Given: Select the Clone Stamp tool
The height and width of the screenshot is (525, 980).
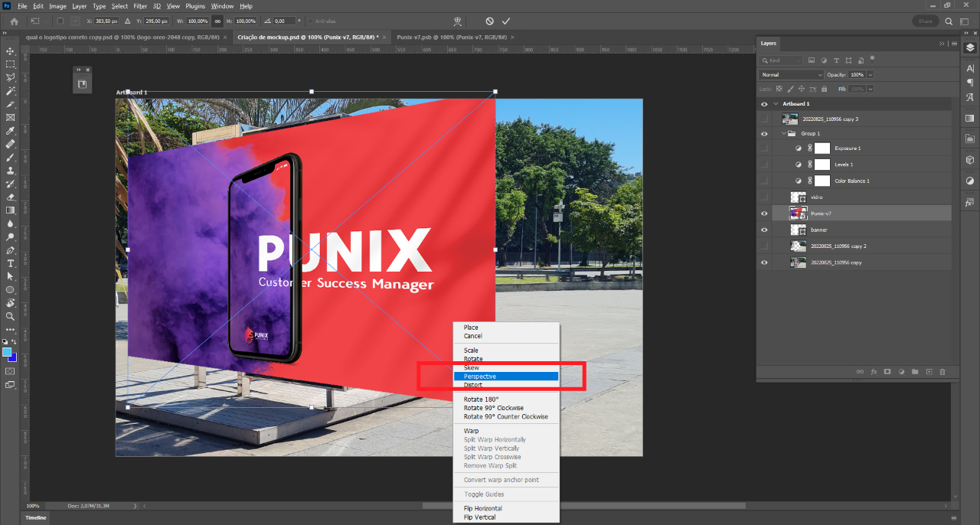Looking at the screenshot, I should 11,171.
